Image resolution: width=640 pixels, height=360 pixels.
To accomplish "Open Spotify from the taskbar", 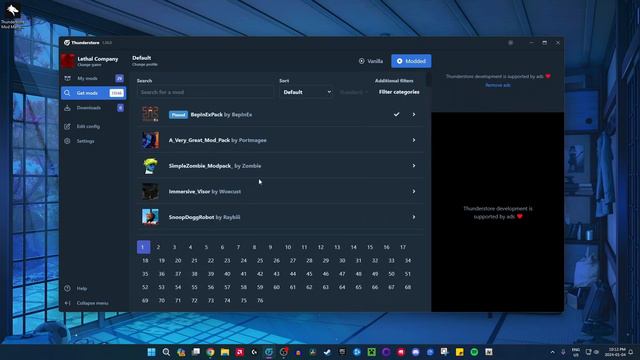I will pos(474,352).
